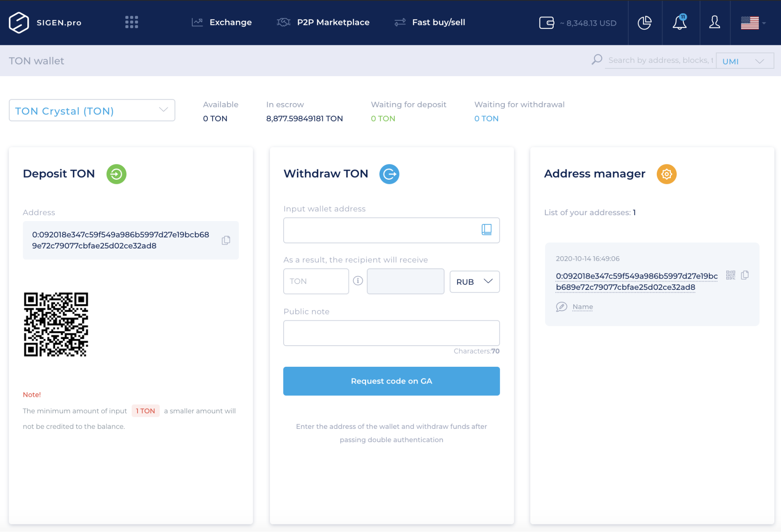The width and height of the screenshot is (781, 532).
Task: Open the TON Crystal currency selector
Action: (x=92, y=111)
